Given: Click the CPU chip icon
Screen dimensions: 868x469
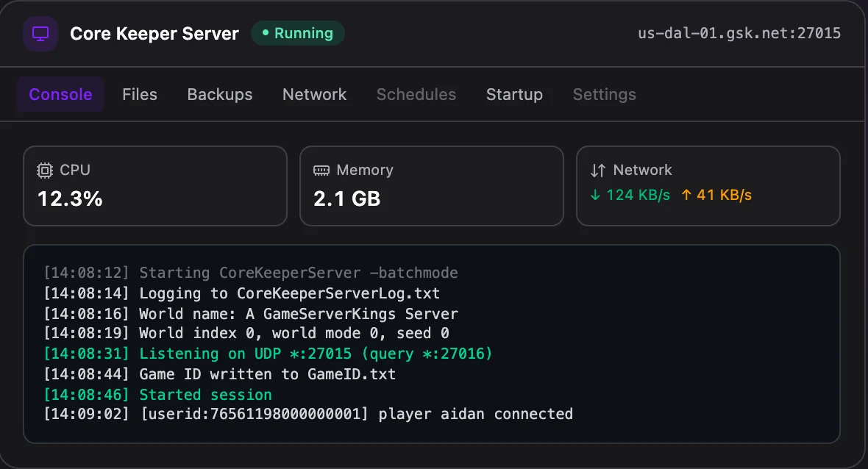Looking at the screenshot, I should [x=45, y=171].
